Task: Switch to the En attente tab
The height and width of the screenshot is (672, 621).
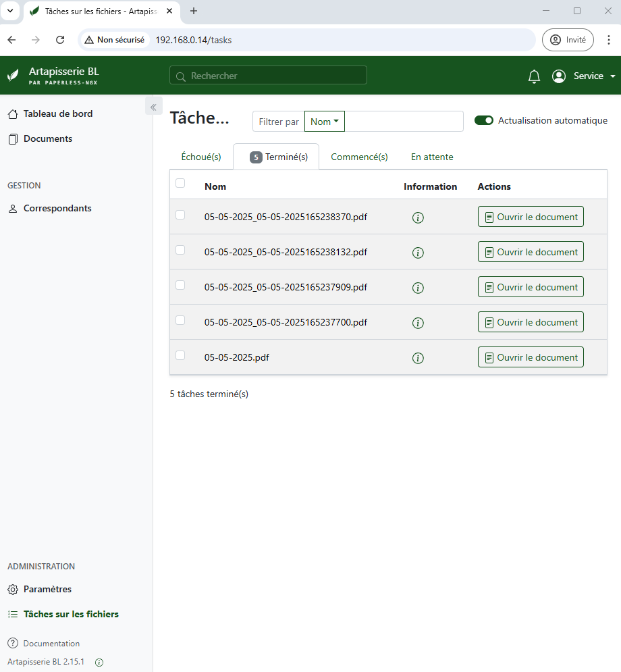Action: [x=432, y=157]
